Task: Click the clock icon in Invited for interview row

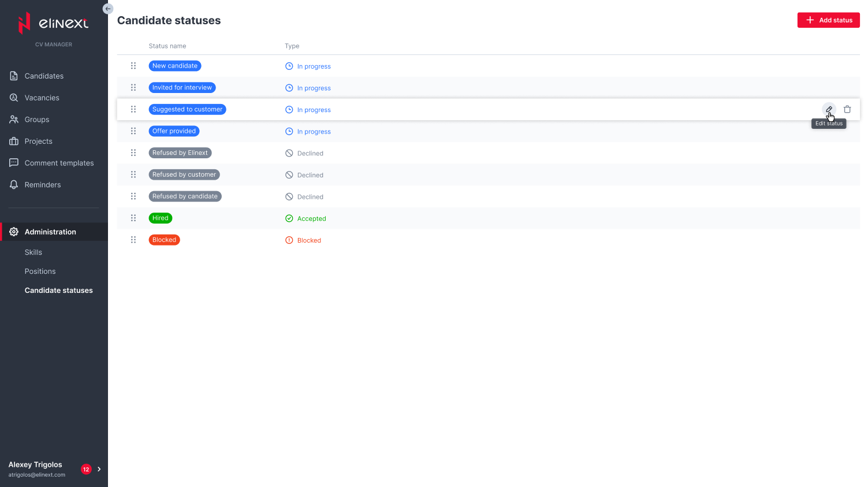Action: (289, 88)
